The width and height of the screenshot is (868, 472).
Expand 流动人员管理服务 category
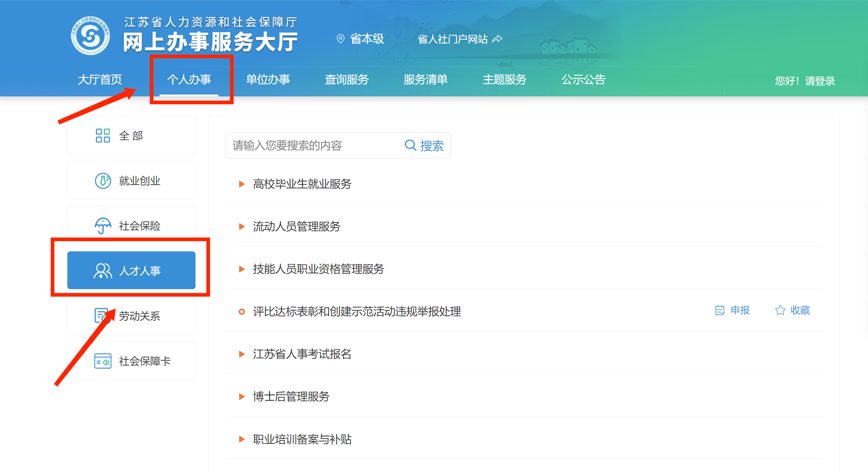click(296, 226)
